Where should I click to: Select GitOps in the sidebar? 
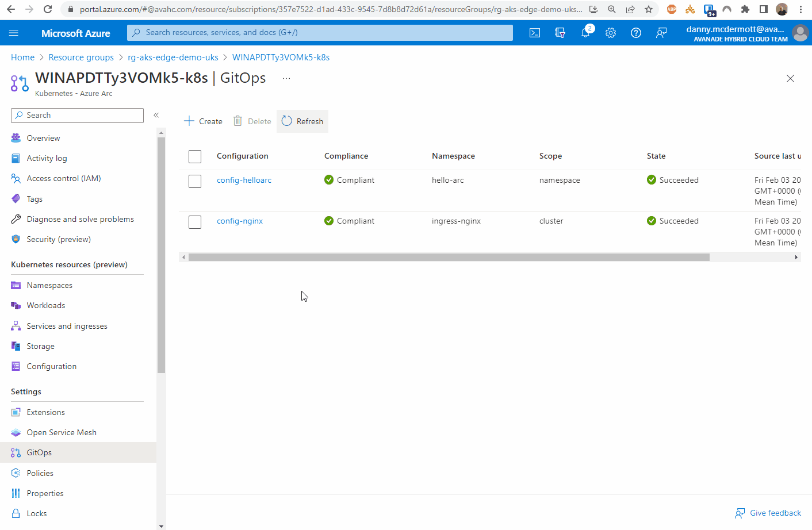coord(78,452)
